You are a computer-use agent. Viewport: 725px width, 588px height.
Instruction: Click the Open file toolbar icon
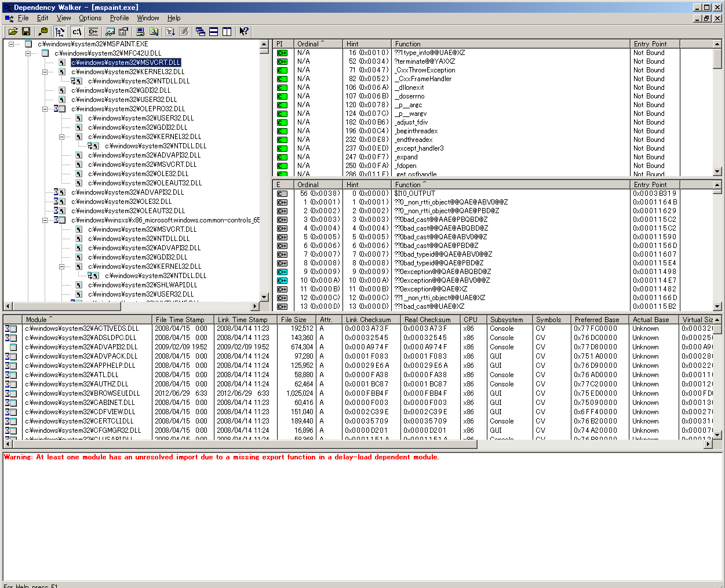pos(13,32)
